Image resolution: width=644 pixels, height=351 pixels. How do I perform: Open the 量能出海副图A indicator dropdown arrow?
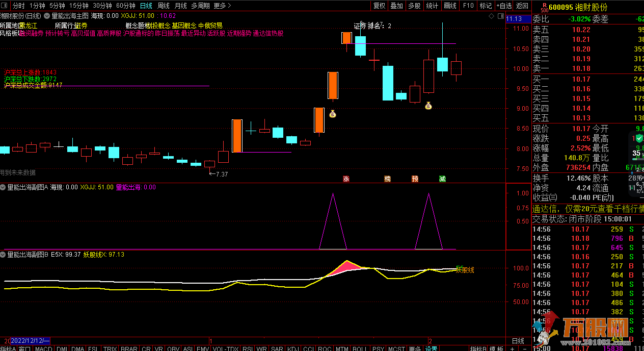tap(3, 187)
